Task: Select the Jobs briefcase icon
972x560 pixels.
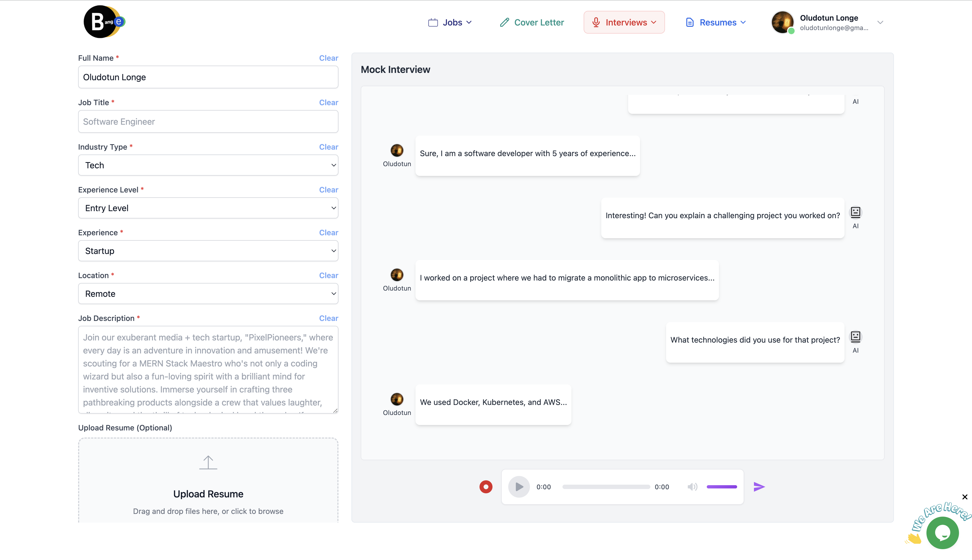Action: [433, 22]
